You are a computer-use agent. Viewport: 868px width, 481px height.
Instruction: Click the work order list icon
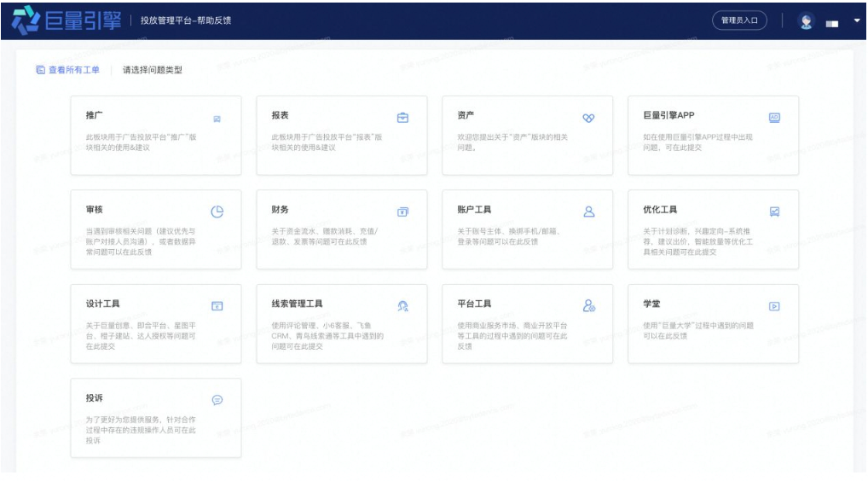[x=40, y=70]
